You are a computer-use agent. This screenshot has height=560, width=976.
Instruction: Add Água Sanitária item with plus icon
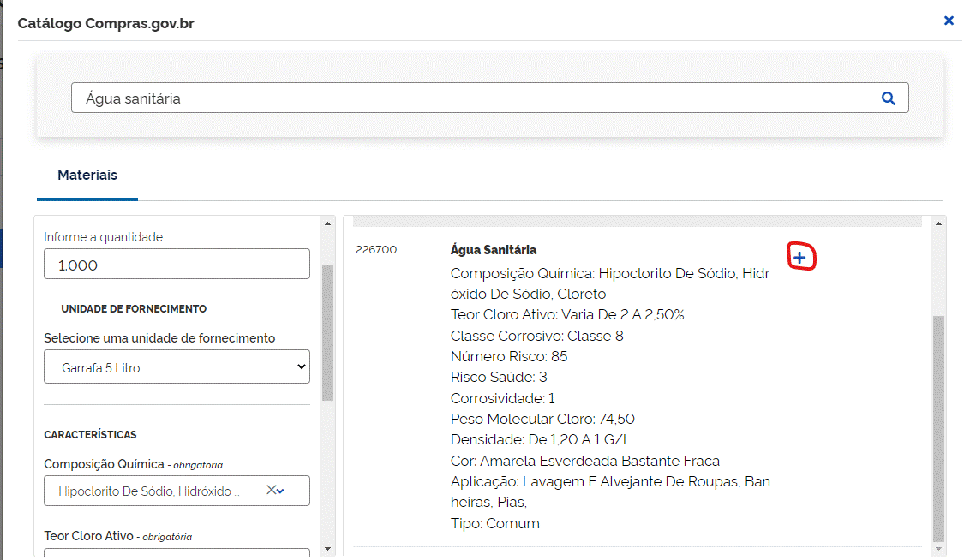(x=799, y=258)
